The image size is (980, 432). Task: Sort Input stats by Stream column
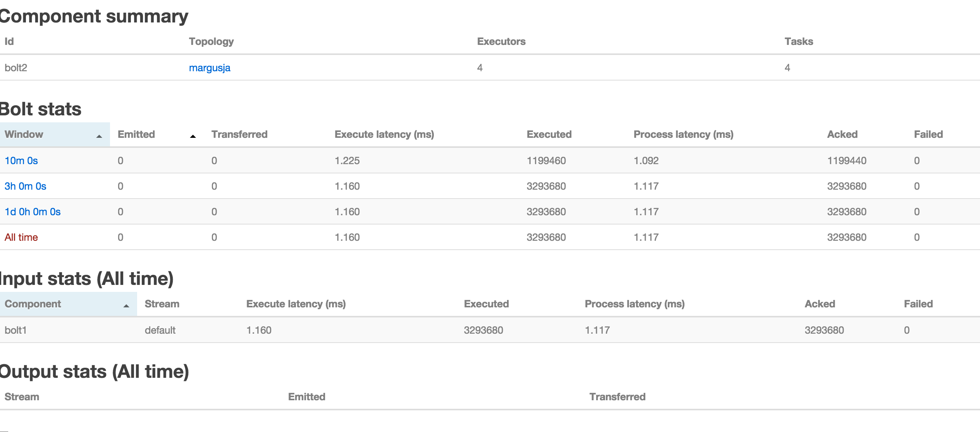[162, 304]
